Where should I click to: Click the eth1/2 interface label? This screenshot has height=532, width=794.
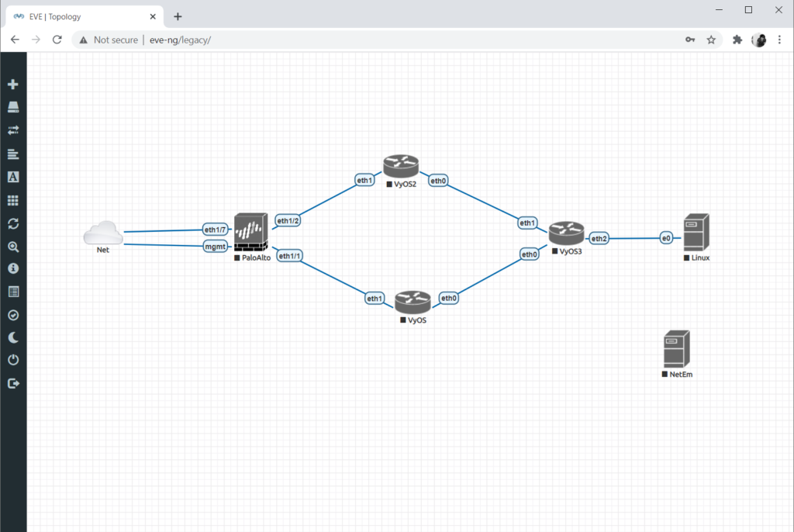pos(288,221)
